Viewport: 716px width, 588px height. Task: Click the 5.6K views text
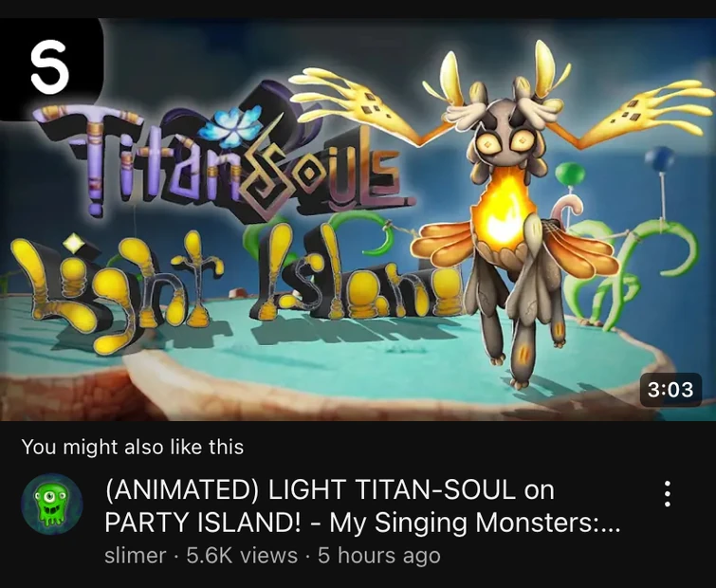click(x=242, y=556)
